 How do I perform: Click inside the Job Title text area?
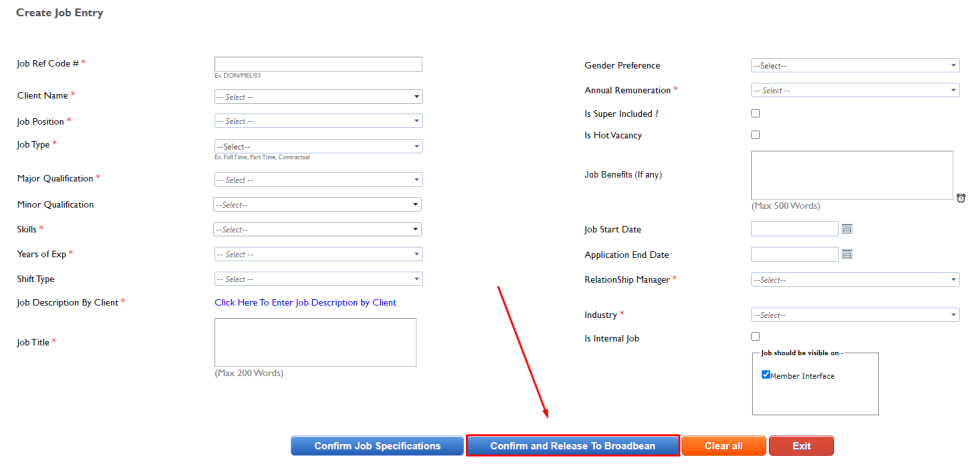pyautogui.click(x=315, y=342)
